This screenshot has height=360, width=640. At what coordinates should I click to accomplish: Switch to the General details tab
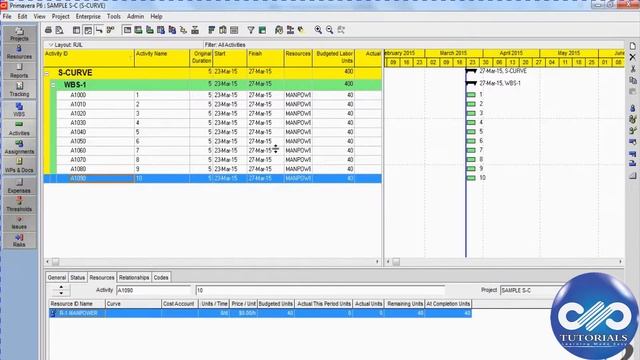click(x=57, y=278)
